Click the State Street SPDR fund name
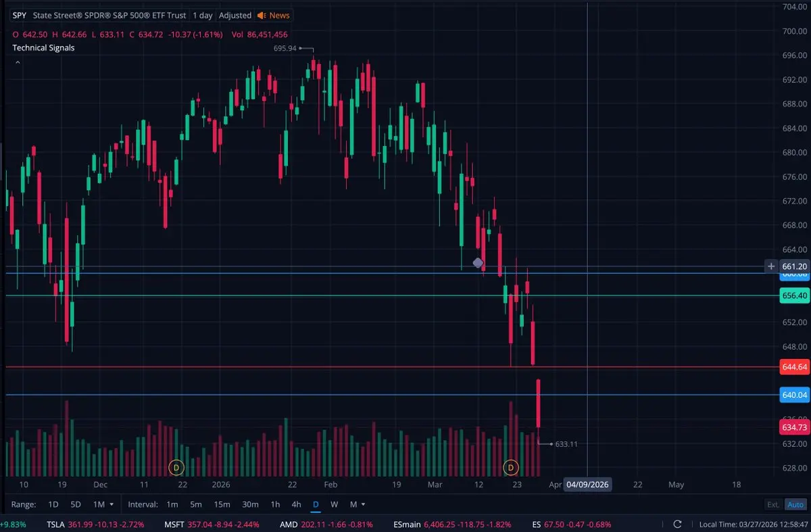Screen dimensions: 811x532 (110, 15)
